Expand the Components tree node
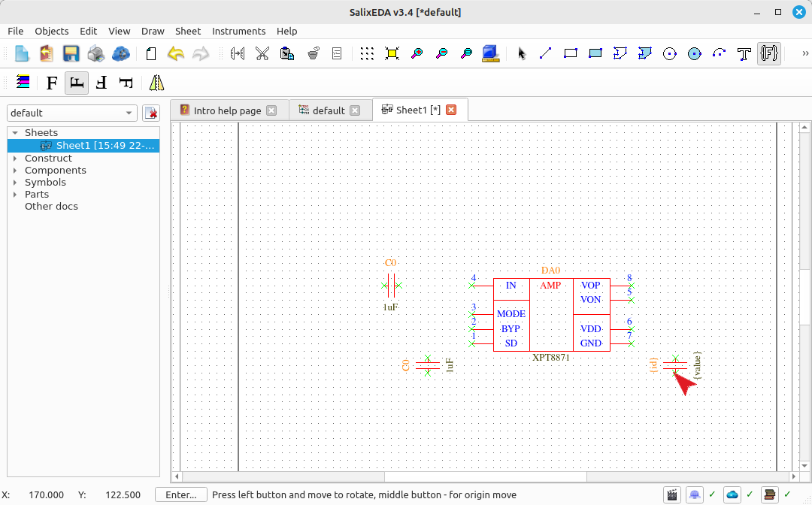 point(15,171)
